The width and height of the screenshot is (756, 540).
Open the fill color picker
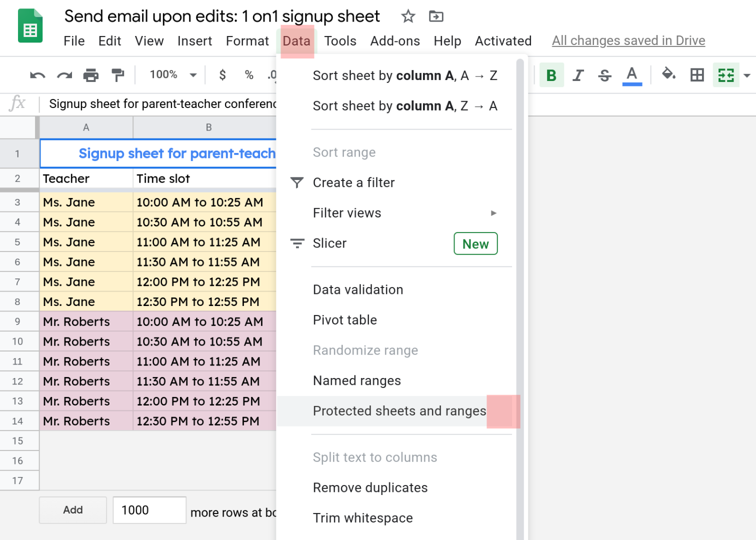tap(668, 74)
